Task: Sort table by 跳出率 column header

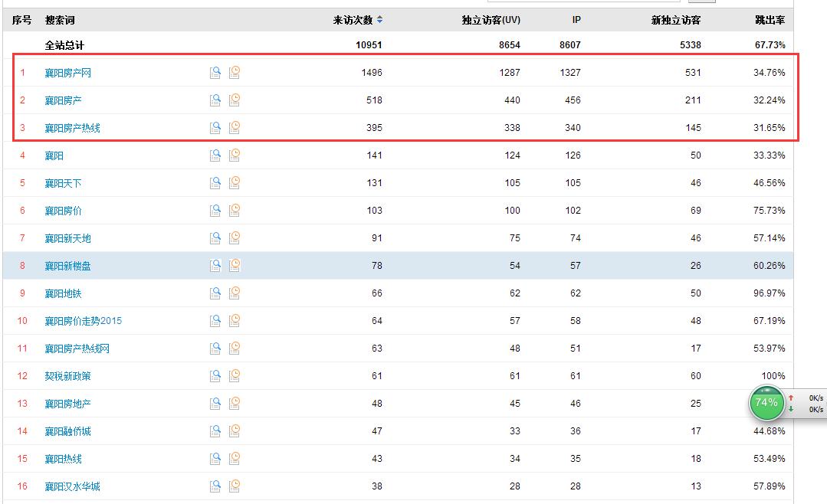Action: [x=770, y=20]
